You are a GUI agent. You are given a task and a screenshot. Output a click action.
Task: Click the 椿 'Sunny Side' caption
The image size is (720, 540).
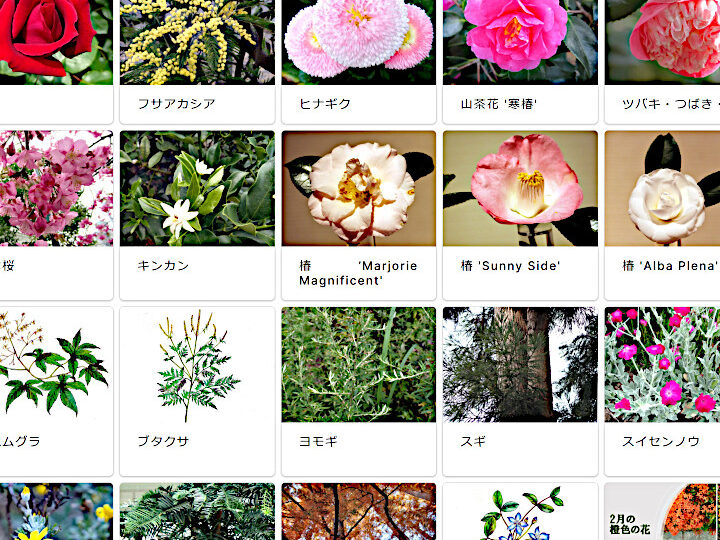click(511, 266)
